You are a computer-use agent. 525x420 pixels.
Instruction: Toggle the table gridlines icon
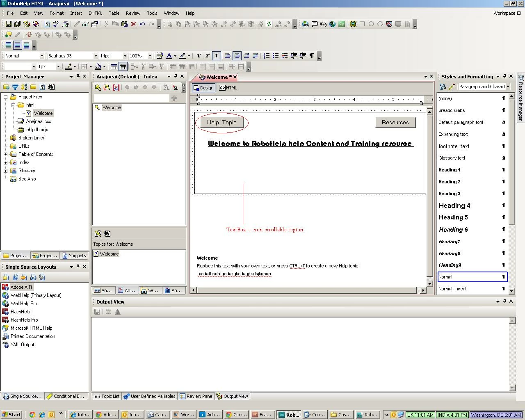pyautogui.click(x=123, y=66)
